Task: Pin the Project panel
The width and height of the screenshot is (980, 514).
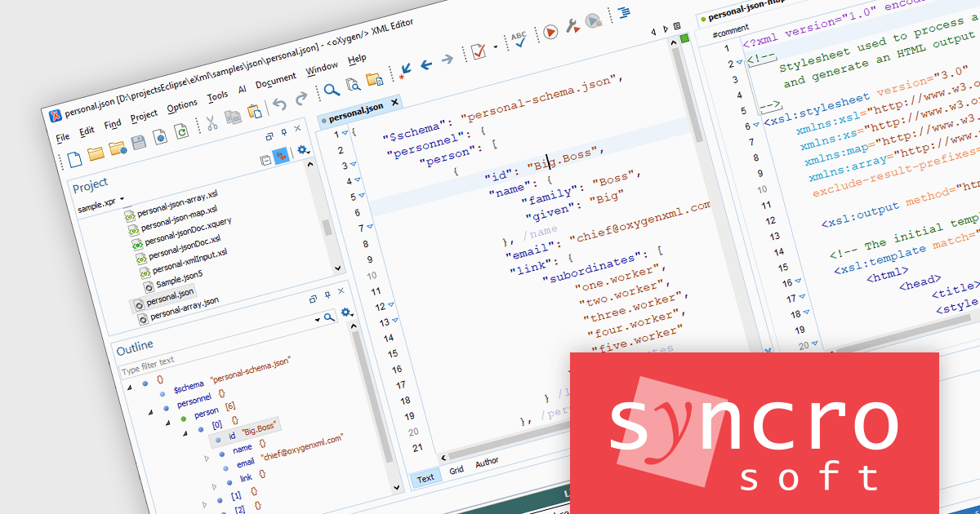Action: point(283,133)
